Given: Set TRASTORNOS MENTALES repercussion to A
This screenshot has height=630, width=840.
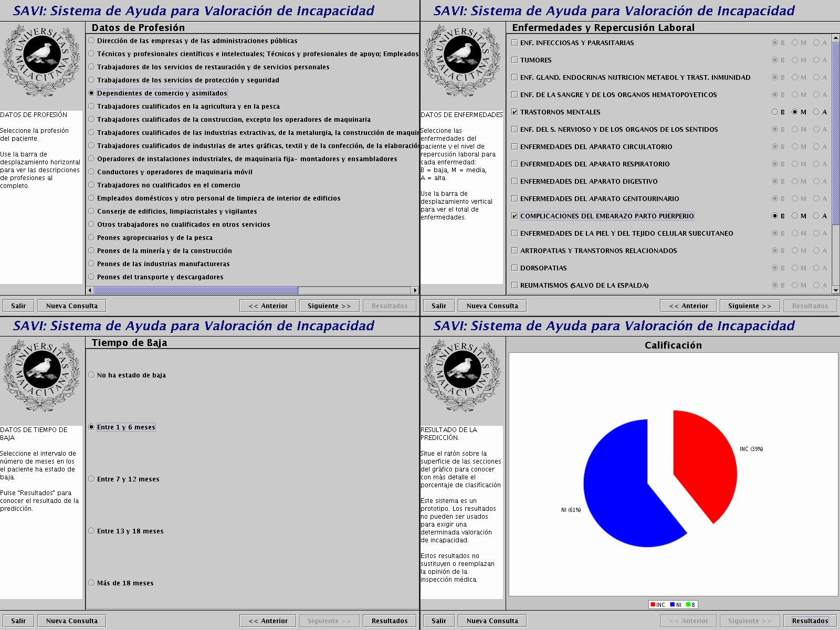Looking at the screenshot, I should pos(816,112).
